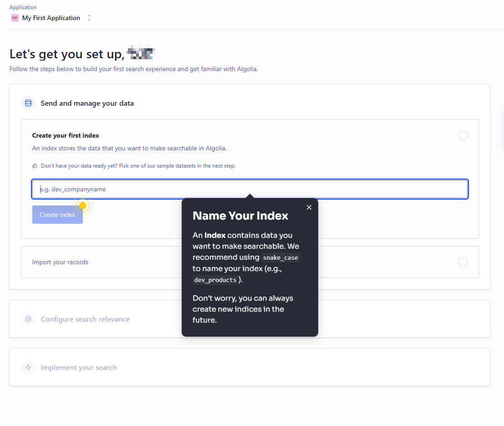Expand the Implement your search section
The image size is (504, 426).
click(78, 367)
